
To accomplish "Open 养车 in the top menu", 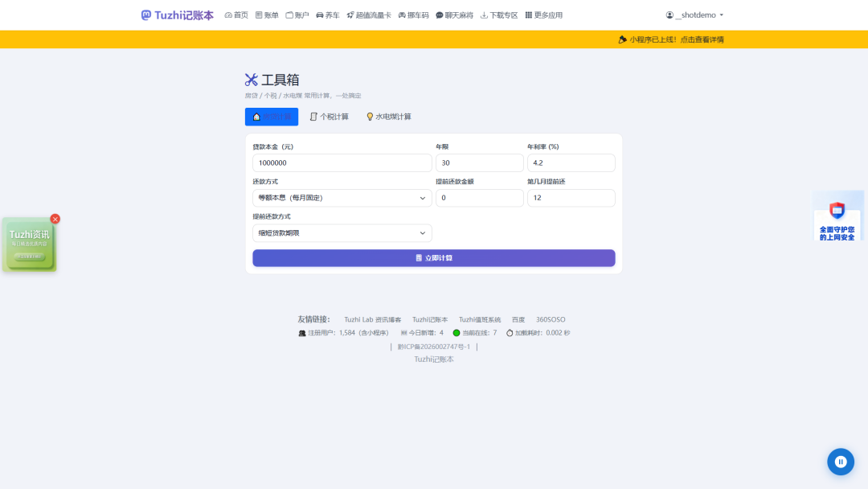I will (x=328, y=15).
